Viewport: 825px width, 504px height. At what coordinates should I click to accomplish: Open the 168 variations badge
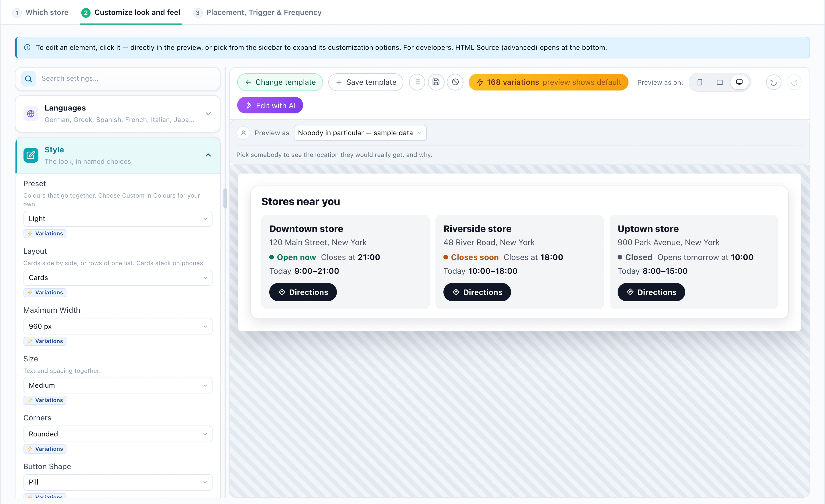[x=548, y=82]
